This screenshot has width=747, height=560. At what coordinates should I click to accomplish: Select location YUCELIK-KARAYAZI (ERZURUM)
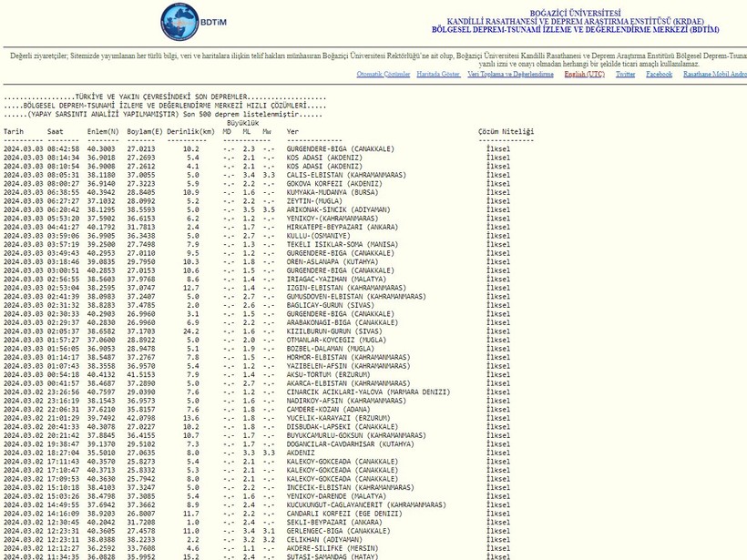[338, 419]
